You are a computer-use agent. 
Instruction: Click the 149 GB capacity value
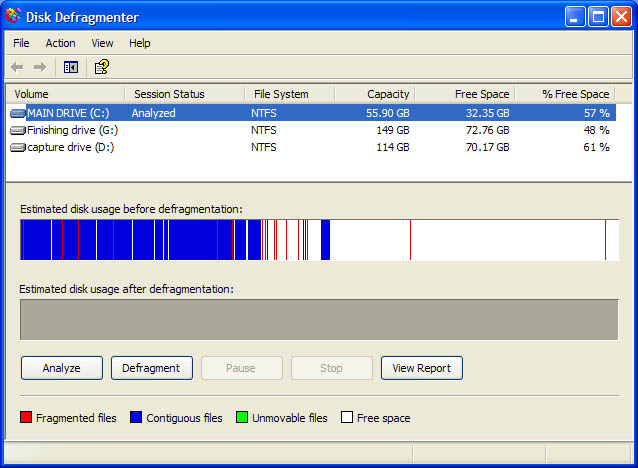(393, 130)
